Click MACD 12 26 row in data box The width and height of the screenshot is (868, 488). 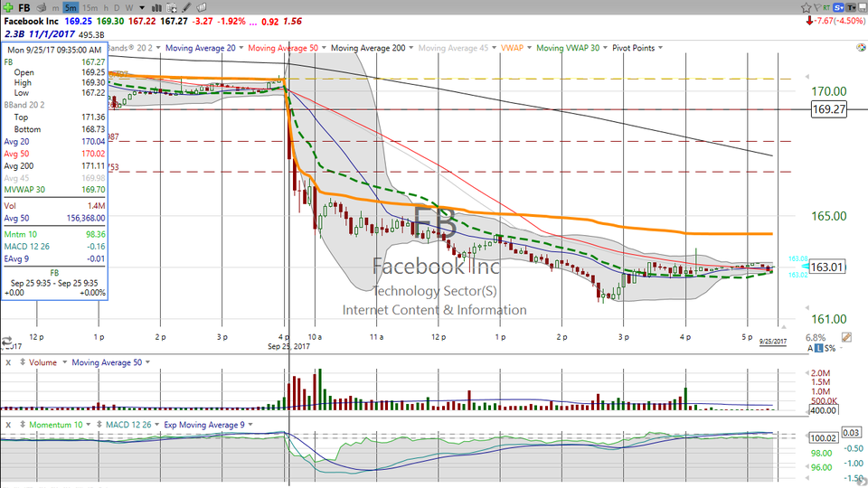tap(54, 247)
